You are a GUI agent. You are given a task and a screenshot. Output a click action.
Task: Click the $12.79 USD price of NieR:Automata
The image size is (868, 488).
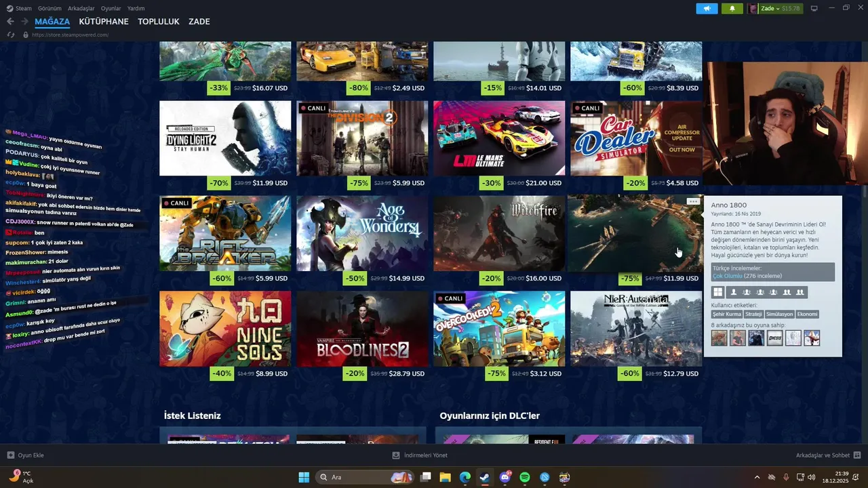click(x=681, y=373)
